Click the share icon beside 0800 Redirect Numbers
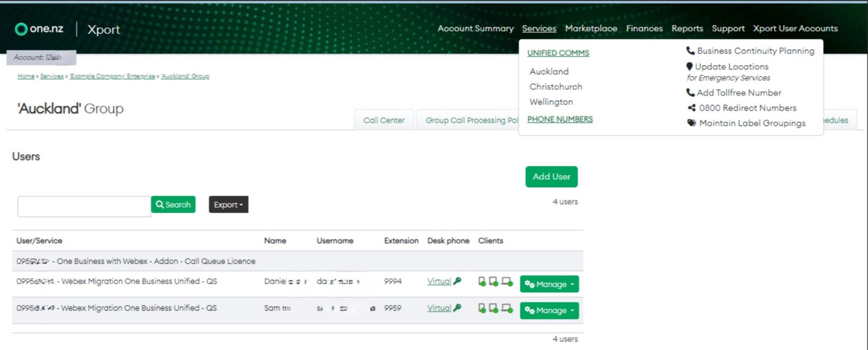This screenshot has width=868, height=350. (691, 108)
